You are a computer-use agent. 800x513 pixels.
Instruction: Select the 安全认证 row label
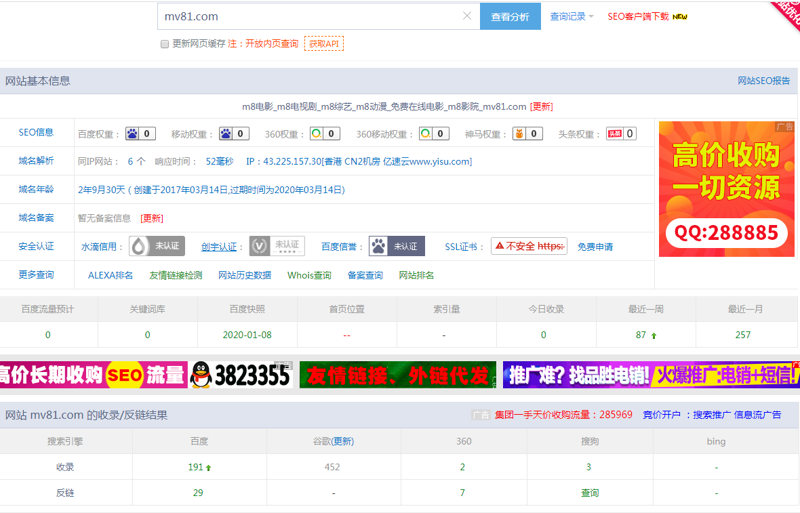pyautogui.click(x=36, y=247)
